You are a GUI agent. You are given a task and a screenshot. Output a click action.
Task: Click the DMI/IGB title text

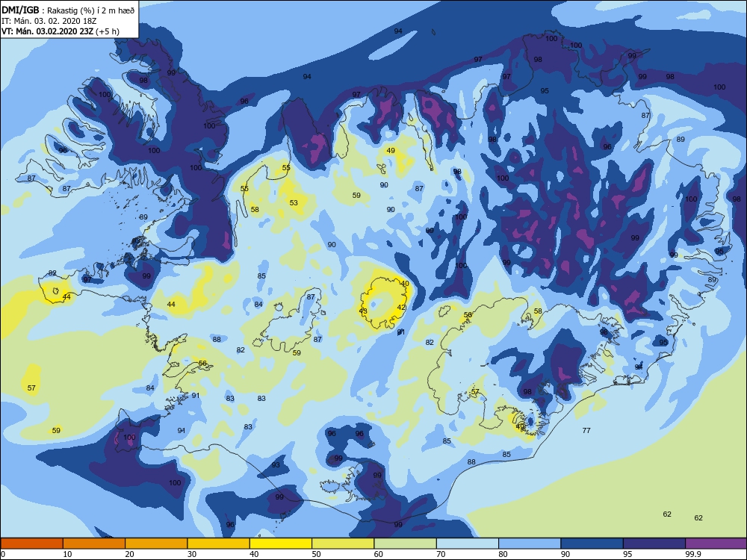click(x=20, y=10)
